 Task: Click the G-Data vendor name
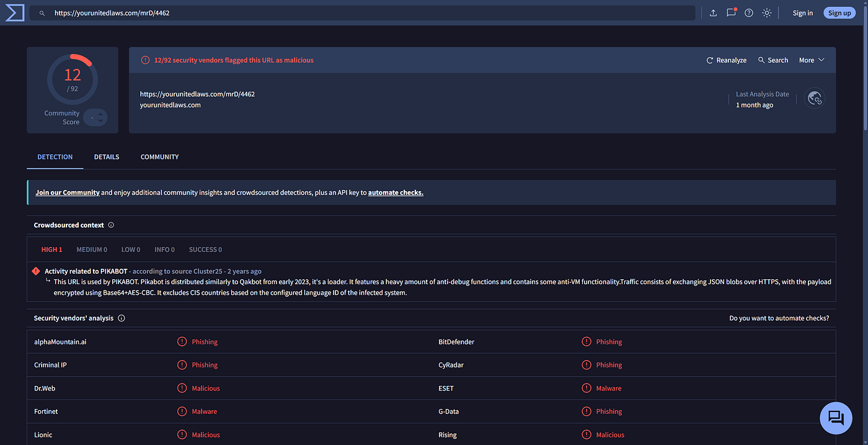tap(448, 411)
